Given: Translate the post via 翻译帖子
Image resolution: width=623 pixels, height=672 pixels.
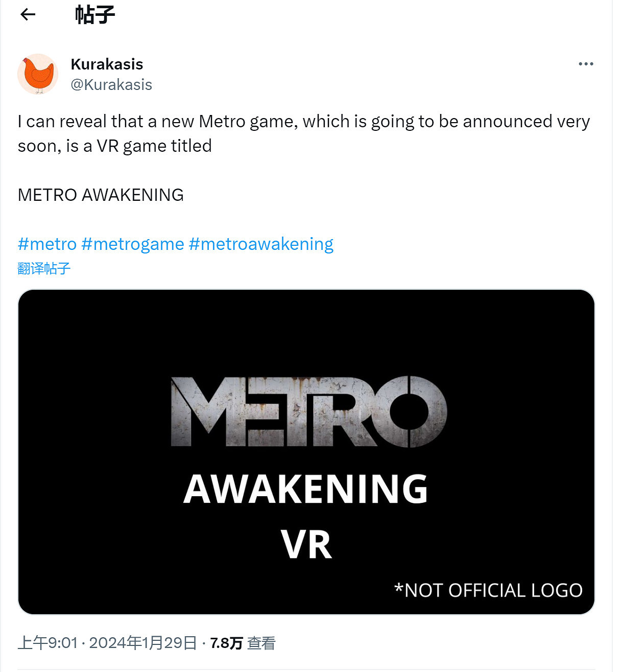Looking at the screenshot, I should coord(44,268).
